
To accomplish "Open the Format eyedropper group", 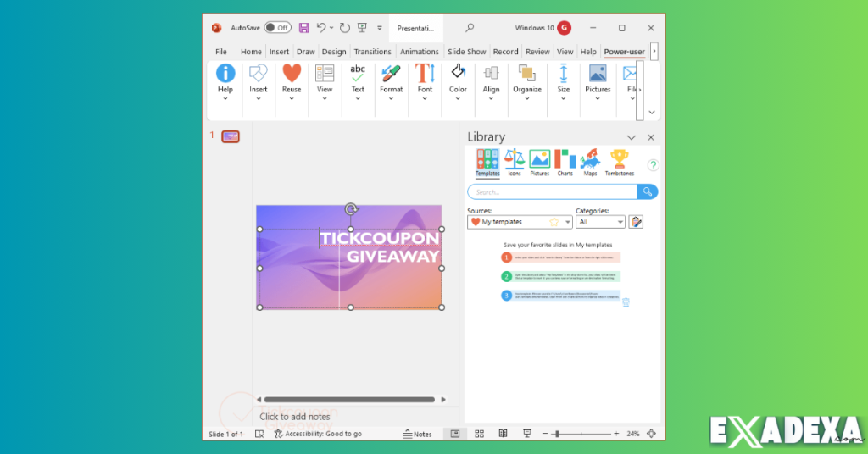I will pyautogui.click(x=391, y=82).
